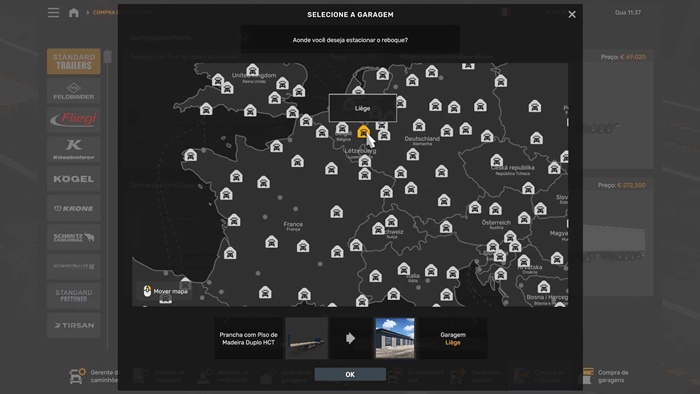
Task: Click the brand list scrollbar handle
Action: [108, 57]
